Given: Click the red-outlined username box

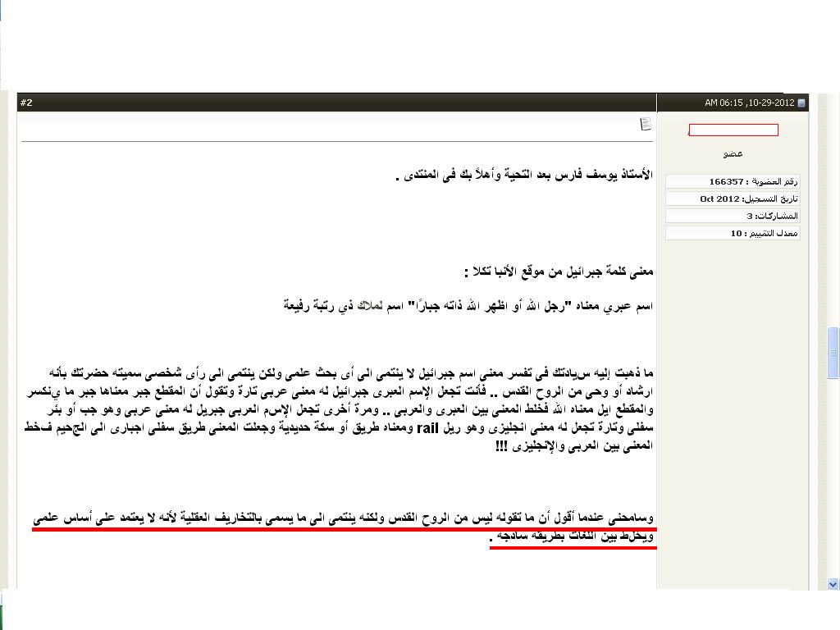Looking at the screenshot, I should click(x=733, y=130).
